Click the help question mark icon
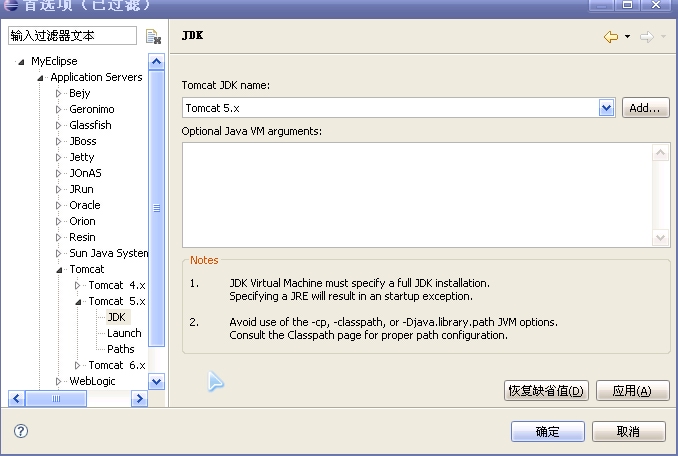Viewport: 678px width, 456px height. coord(20,431)
